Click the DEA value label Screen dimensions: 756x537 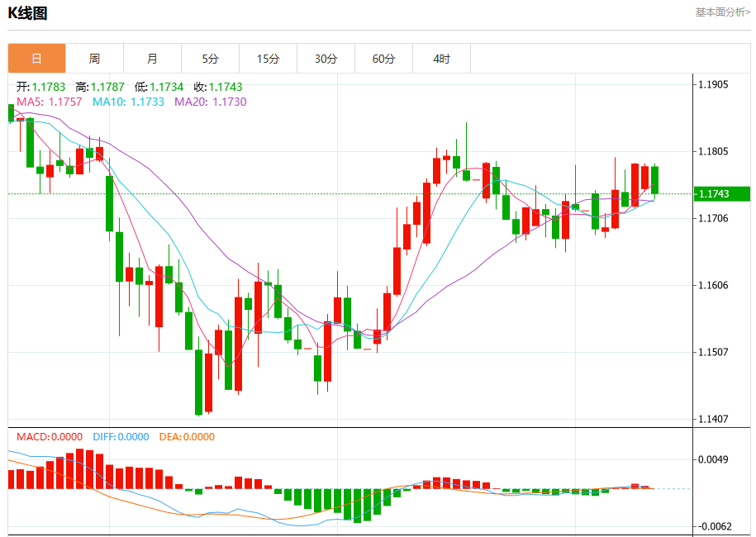click(x=187, y=437)
